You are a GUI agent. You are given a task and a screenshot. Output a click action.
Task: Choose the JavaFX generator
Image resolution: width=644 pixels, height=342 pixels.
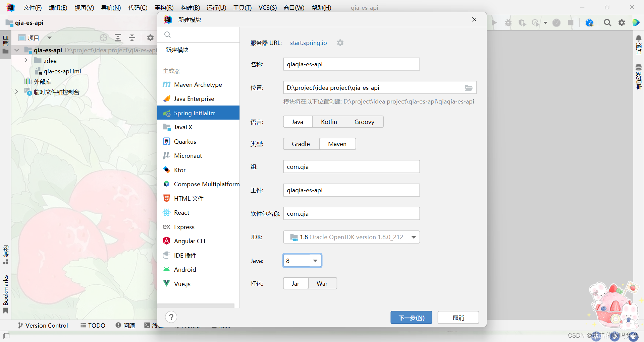[198, 127]
